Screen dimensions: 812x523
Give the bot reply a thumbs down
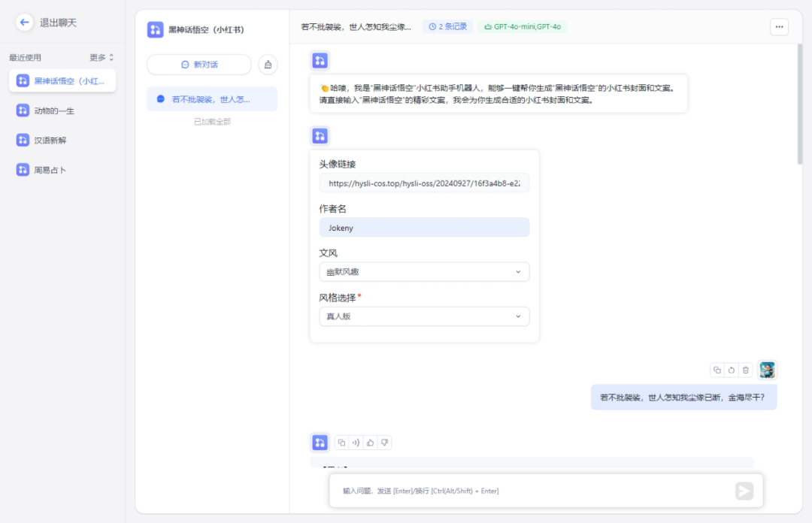[x=384, y=443]
